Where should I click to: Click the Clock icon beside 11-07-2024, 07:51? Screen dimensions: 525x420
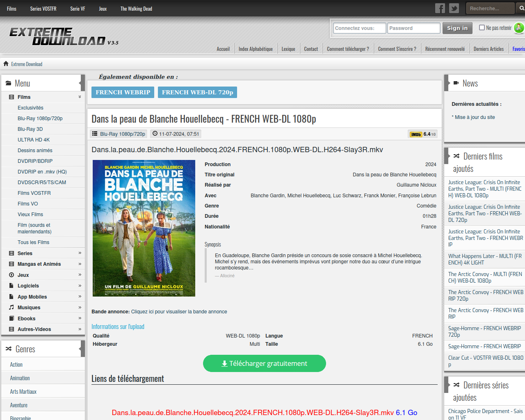155,133
